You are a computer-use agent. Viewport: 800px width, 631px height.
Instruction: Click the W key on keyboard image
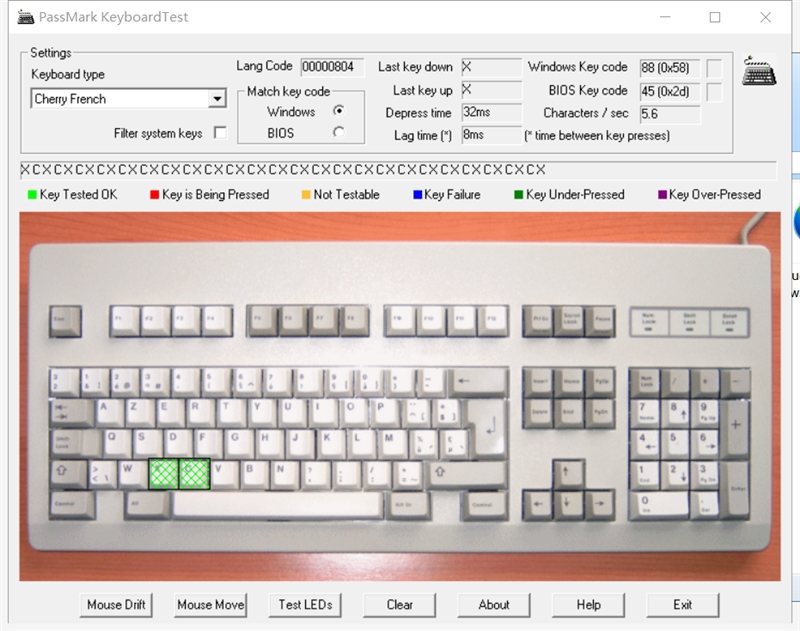pyautogui.click(x=133, y=474)
